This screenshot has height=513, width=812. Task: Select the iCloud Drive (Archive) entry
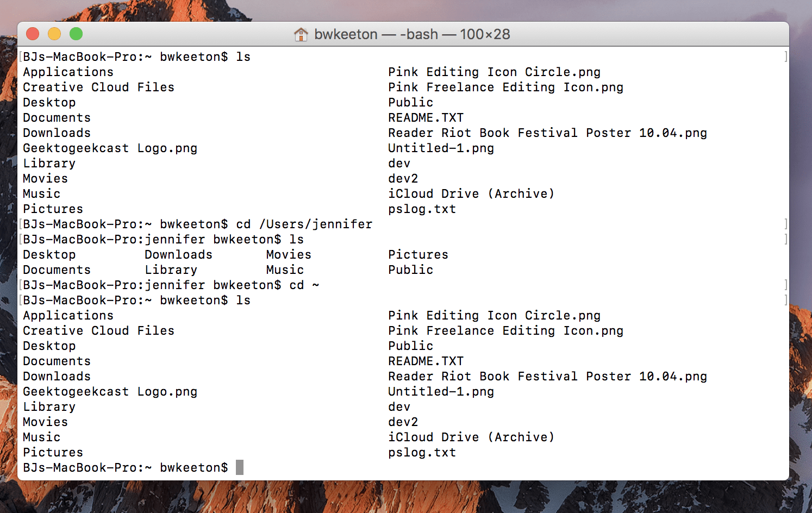(471, 193)
